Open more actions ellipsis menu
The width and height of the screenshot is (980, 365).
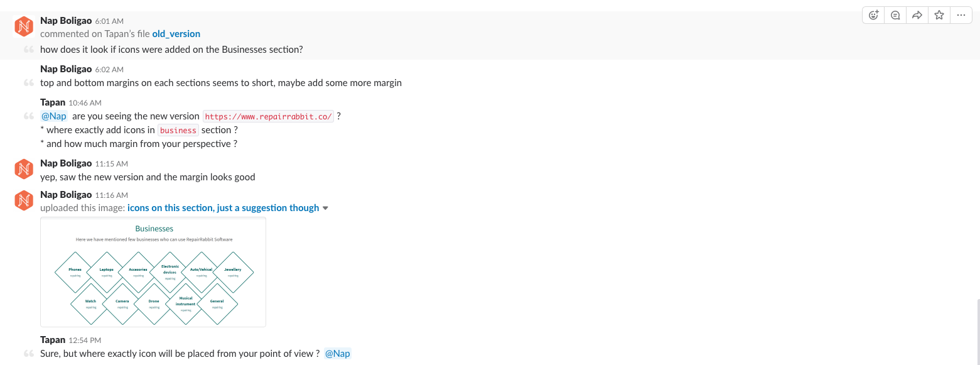pyautogui.click(x=961, y=16)
